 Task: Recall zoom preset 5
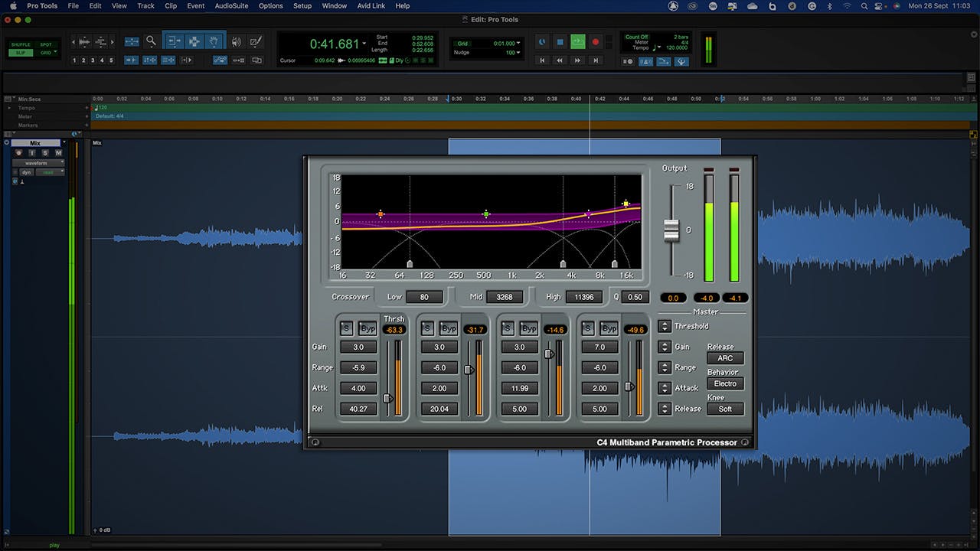pyautogui.click(x=111, y=60)
